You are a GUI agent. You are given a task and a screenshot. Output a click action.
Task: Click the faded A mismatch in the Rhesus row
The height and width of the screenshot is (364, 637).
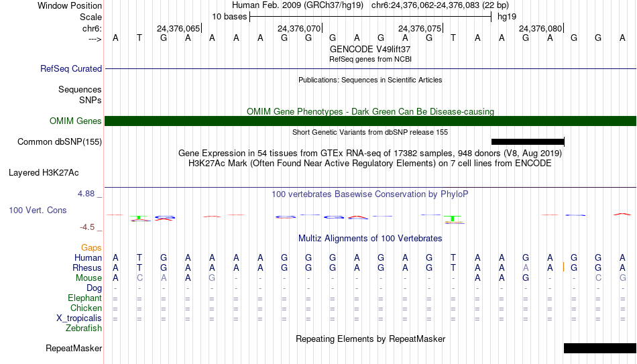point(526,268)
